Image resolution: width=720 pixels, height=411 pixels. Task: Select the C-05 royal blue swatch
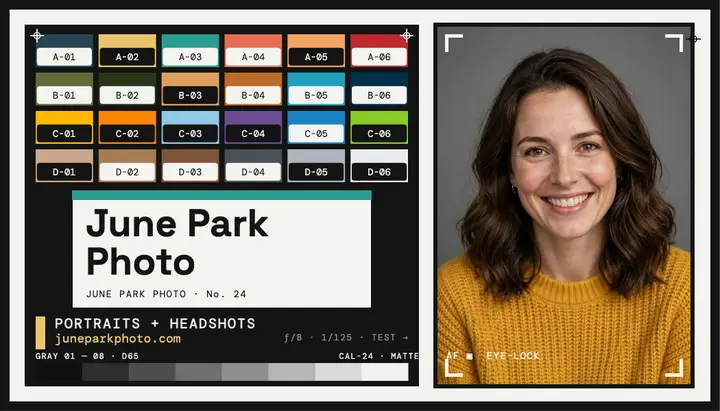pos(316,127)
